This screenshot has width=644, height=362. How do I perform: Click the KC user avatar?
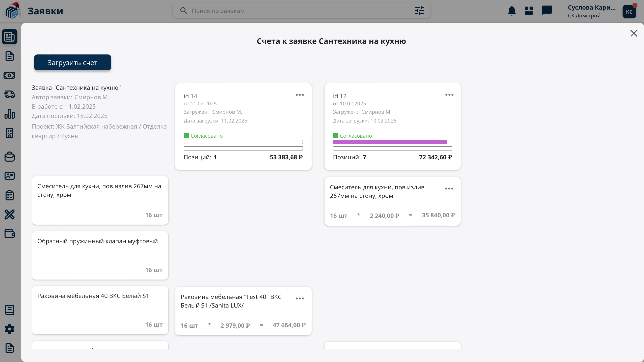pos(629,12)
